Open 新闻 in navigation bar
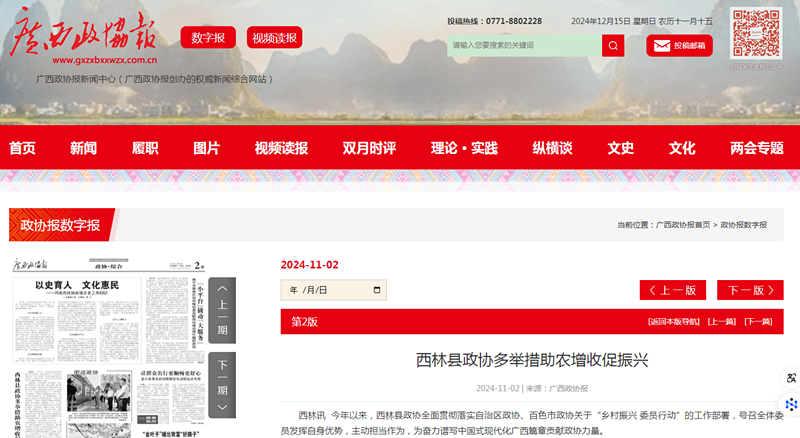This screenshot has height=438, width=800. (x=83, y=148)
